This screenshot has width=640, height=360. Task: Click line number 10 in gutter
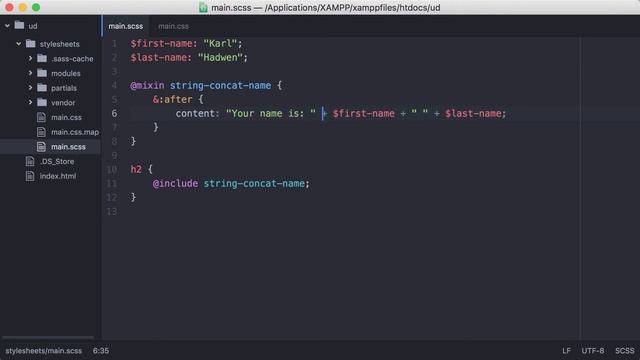112,169
